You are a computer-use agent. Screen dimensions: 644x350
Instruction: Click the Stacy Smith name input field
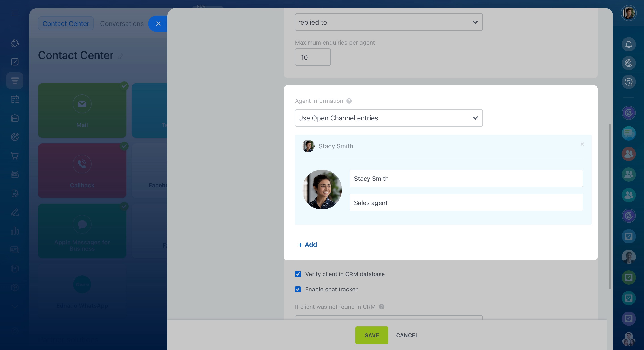pyautogui.click(x=466, y=179)
